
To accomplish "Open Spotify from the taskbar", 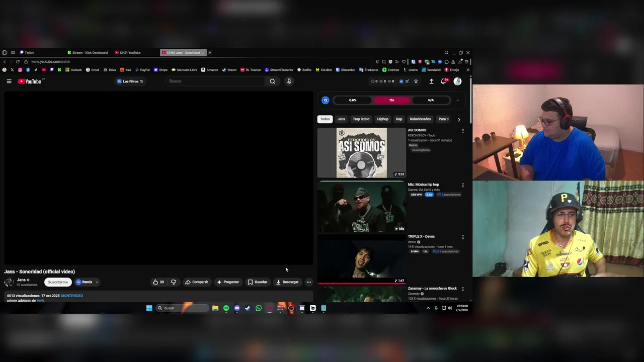I will (x=226, y=308).
